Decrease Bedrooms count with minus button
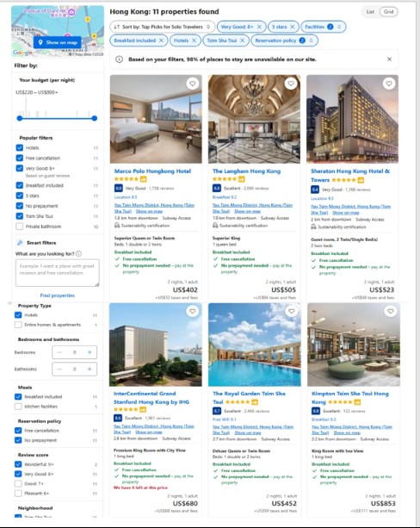Screen dimensions: 420x528 [x=59, y=352]
